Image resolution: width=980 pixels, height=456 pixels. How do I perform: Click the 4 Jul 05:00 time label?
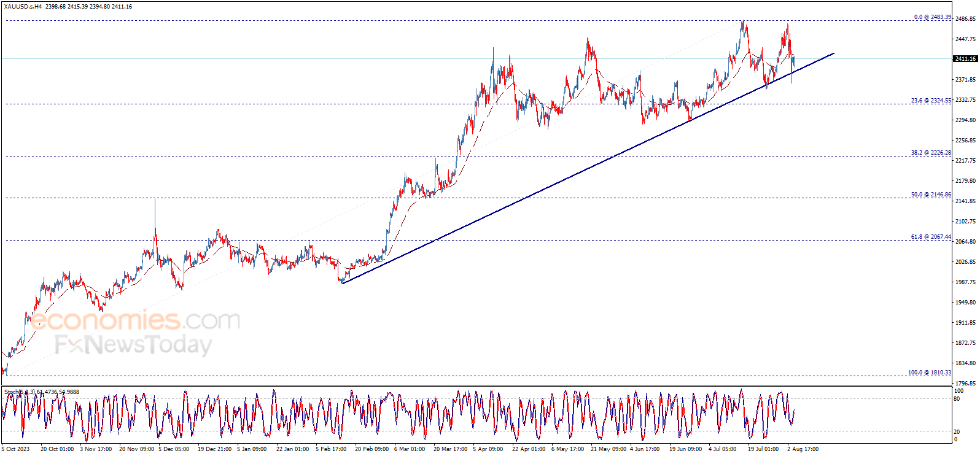(722, 449)
